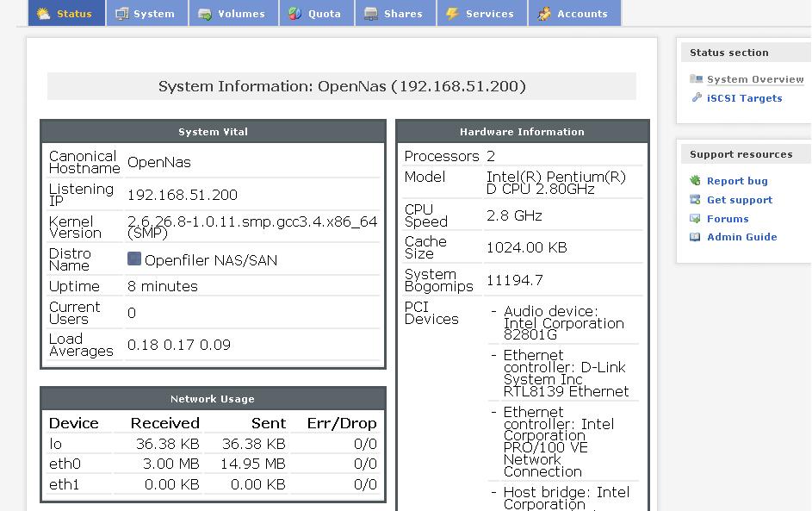Click the bug icon beside Report bug
Screen dimensions: 812x511
pos(696,181)
